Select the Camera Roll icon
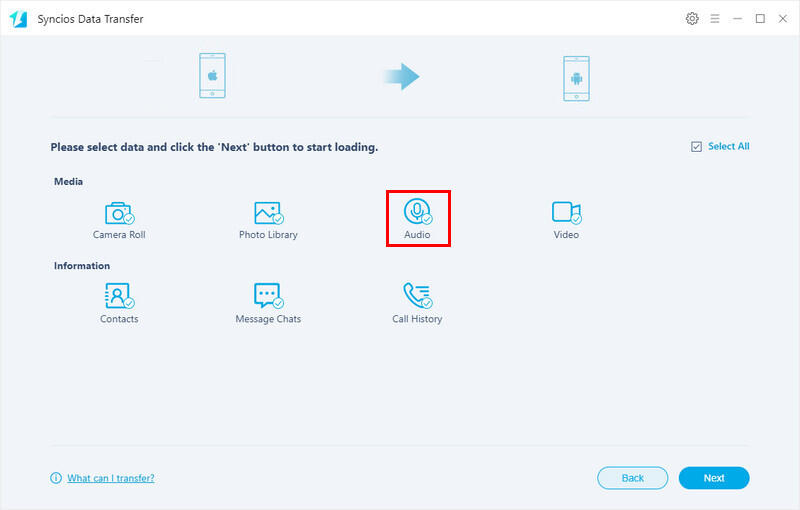Viewport: 800px width, 510px height. coord(119,213)
